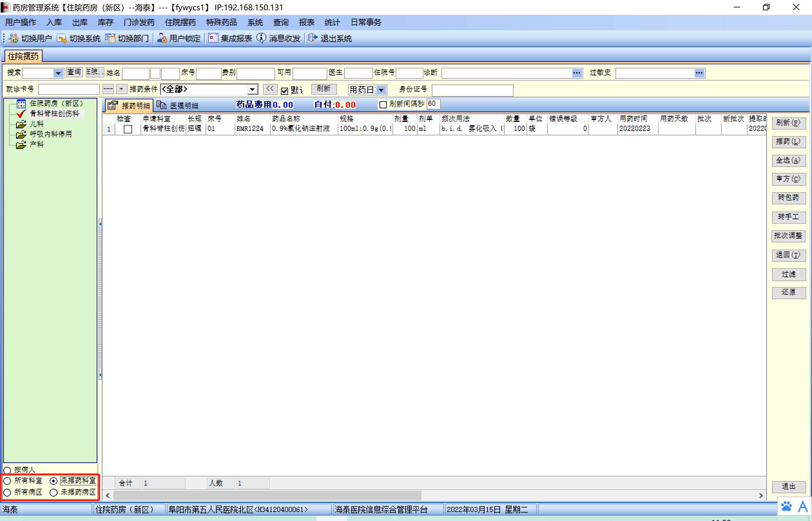
Task: Expand the 摆药条件 dropdown
Action: tap(252, 90)
